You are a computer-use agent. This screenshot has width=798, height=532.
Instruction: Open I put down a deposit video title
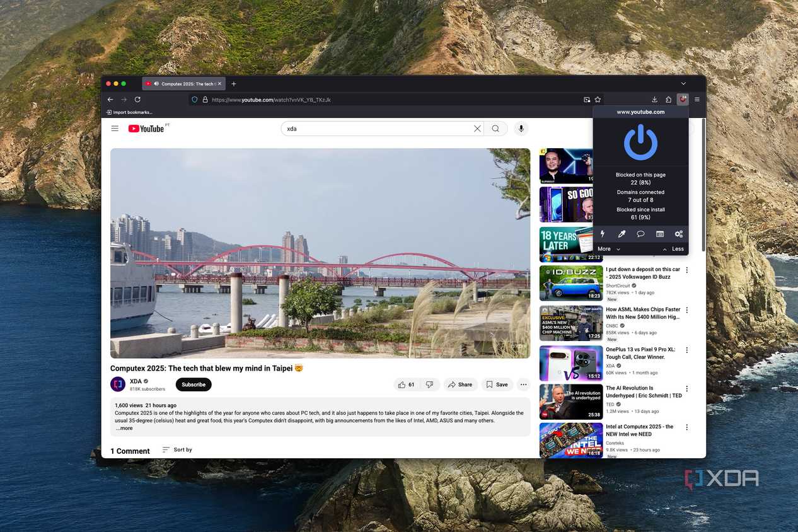pyautogui.click(x=643, y=273)
